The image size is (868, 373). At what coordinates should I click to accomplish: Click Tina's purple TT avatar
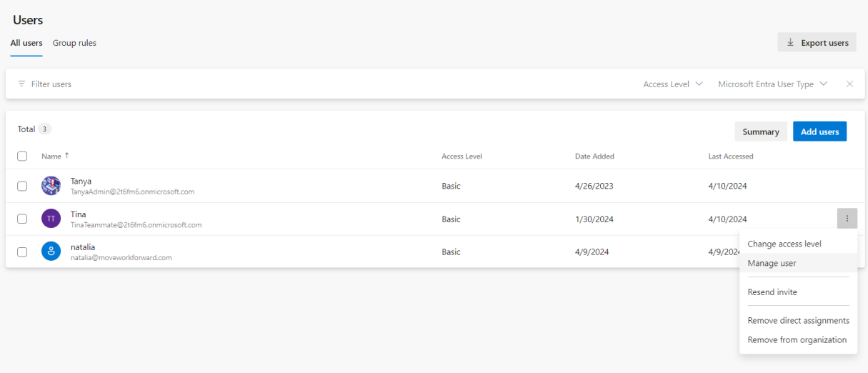coord(51,219)
